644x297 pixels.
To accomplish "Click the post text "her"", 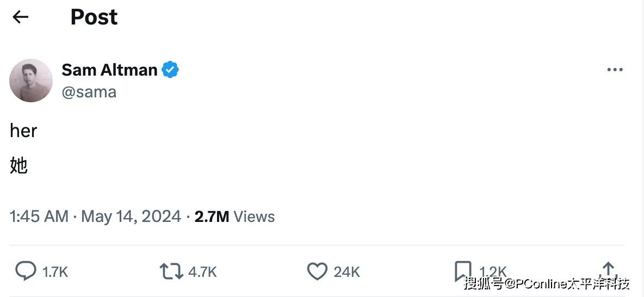I will [23, 131].
